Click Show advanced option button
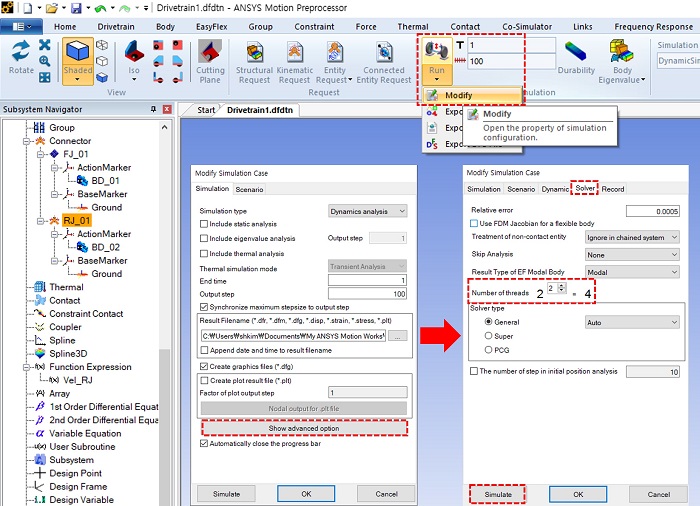The height and width of the screenshot is (506, 700). [304, 428]
